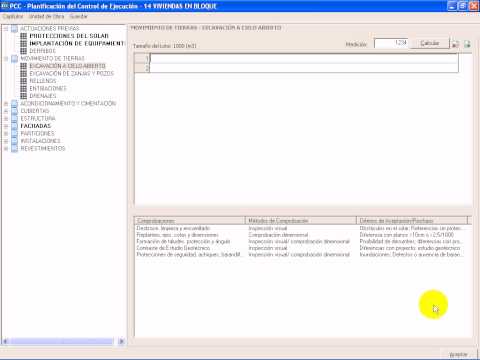The height and width of the screenshot is (360, 480).
Task: Click the folder icon of MOVIMIENTO DE TIERRAS
Action: pyautogui.click(x=14, y=59)
